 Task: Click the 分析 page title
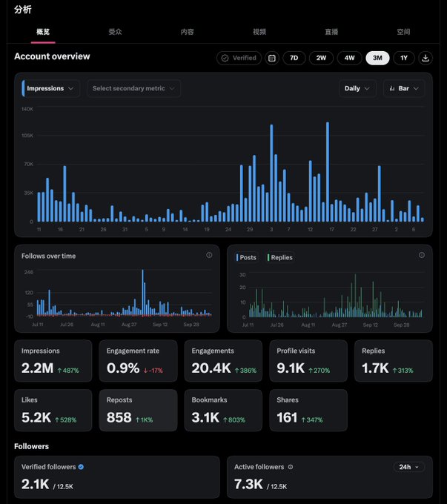[23, 10]
